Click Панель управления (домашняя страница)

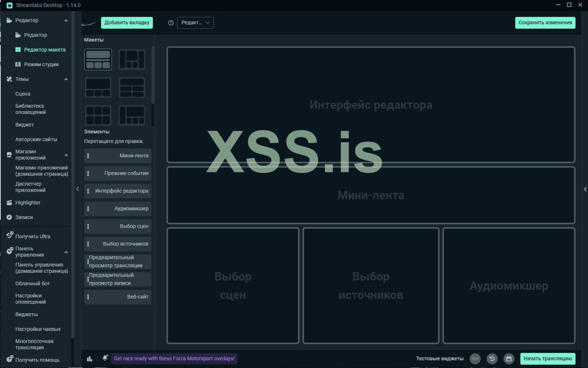[x=42, y=268]
